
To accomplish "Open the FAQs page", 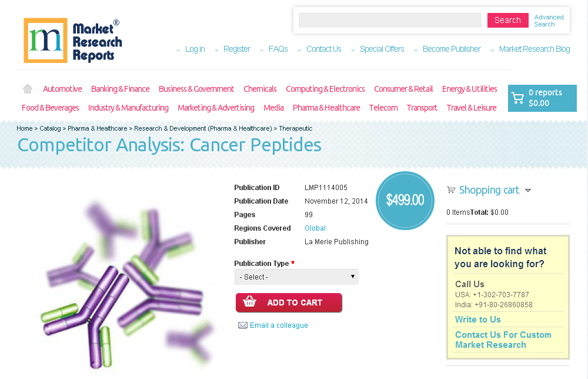I will point(278,49).
